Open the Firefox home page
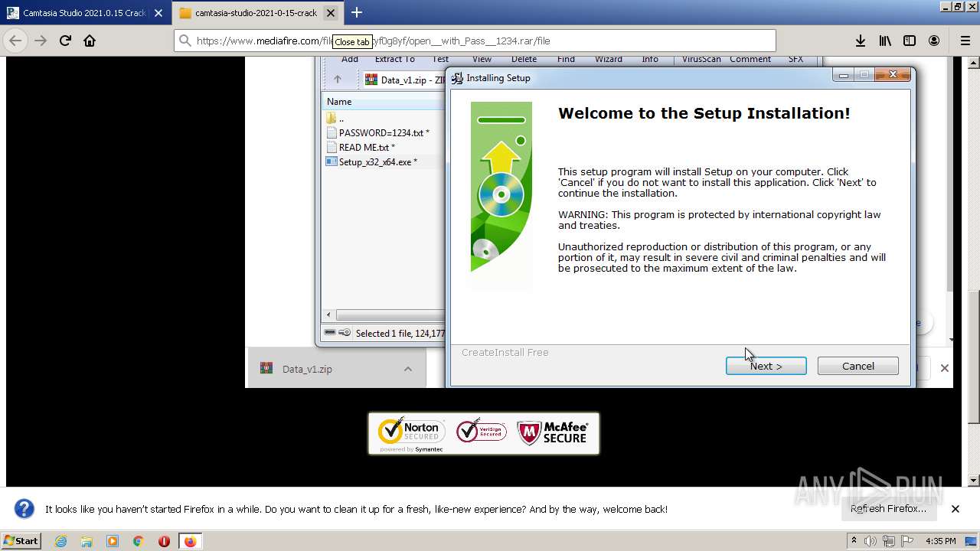The image size is (980, 551). coord(90,41)
